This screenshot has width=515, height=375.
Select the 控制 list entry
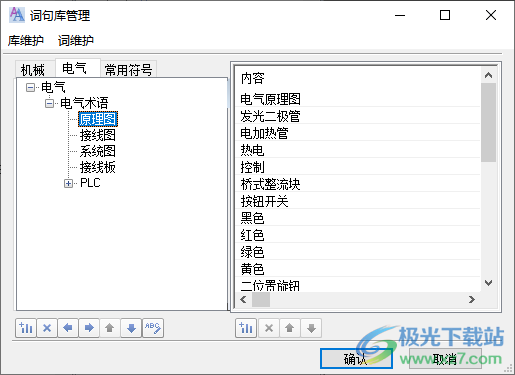(x=358, y=167)
